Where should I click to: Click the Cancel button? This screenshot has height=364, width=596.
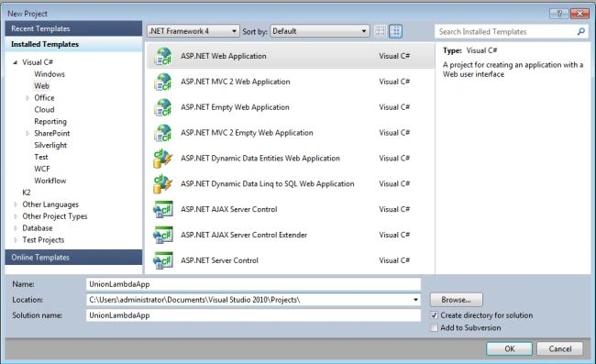pyautogui.click(x=560, y=348)
